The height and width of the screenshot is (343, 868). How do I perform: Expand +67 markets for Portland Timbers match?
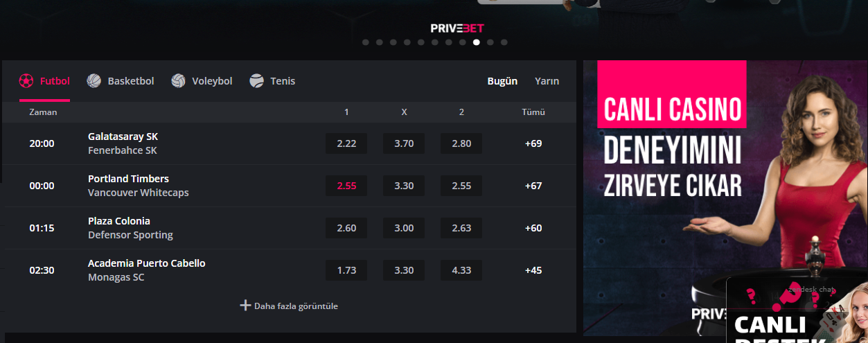[533, 186]
